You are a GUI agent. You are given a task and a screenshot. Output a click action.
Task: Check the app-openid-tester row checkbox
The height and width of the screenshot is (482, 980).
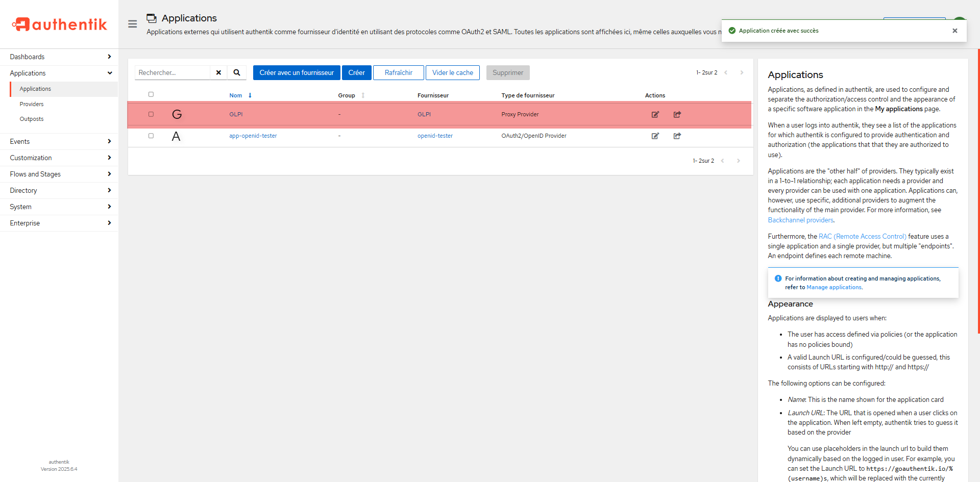click(151, 136)
